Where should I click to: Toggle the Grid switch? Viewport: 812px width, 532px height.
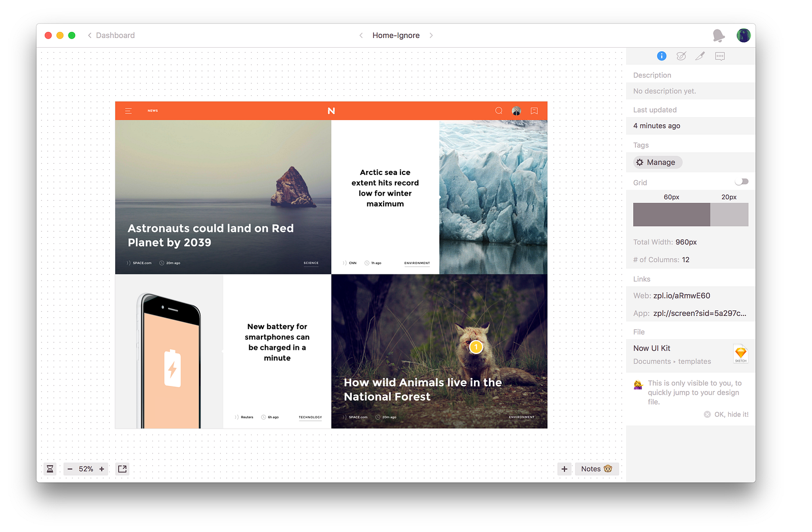(741, 182)
